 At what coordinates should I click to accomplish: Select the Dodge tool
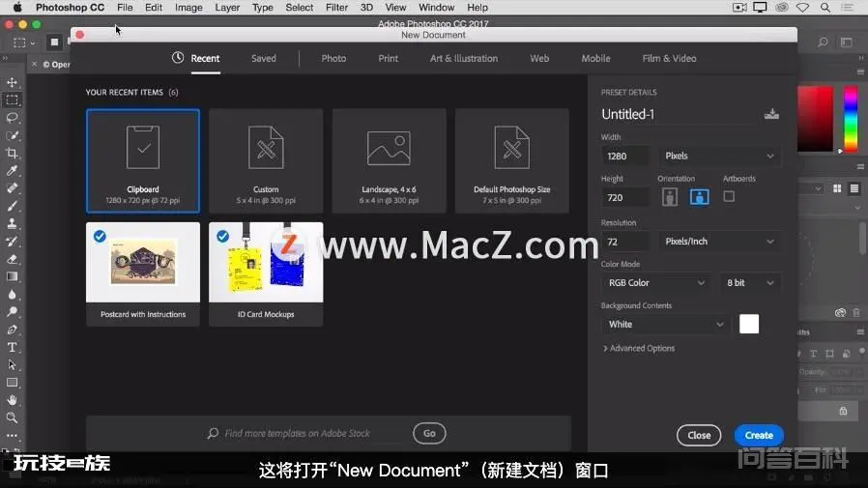12,312
